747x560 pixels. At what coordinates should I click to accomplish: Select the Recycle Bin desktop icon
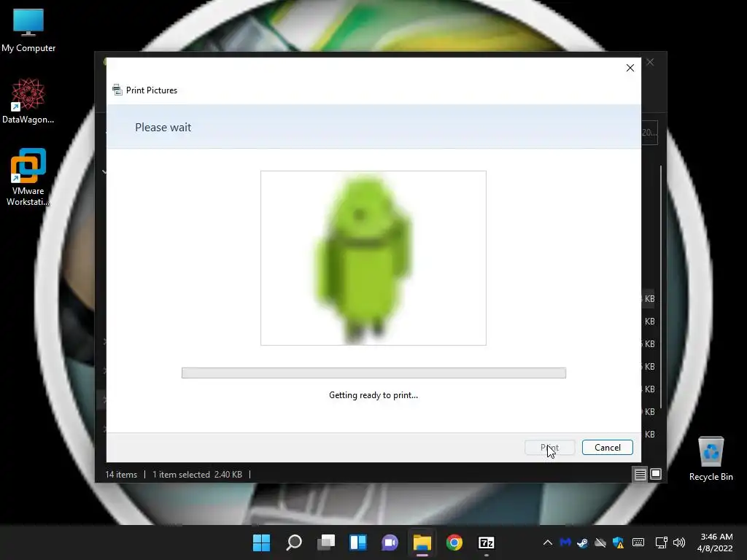[711, 459]
